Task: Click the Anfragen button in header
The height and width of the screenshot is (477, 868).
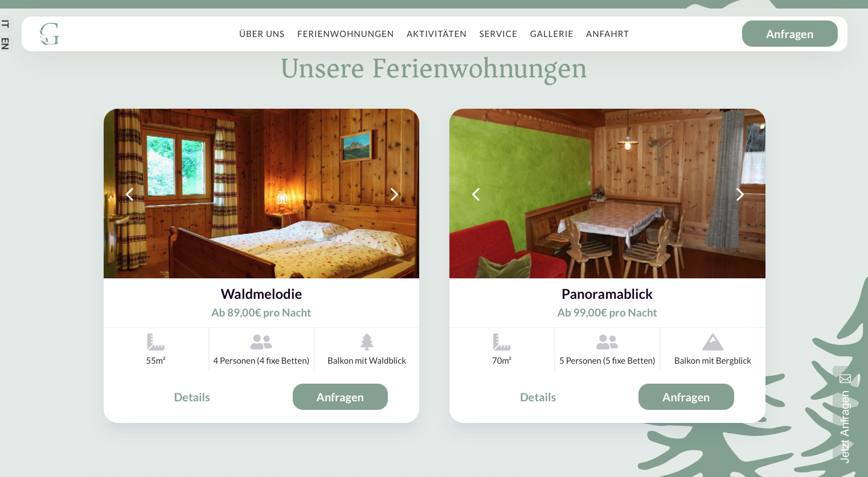Action: (x=789, y=34)
